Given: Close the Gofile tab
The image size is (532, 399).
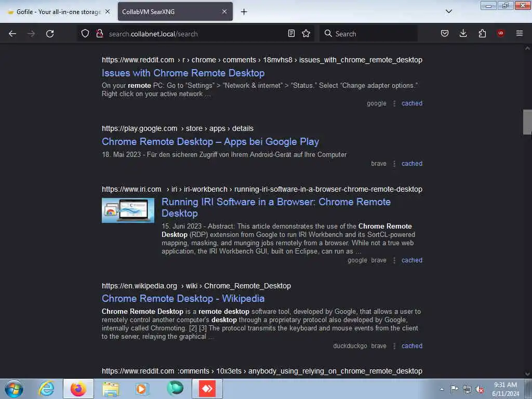Looking at the screenshot, I should [108, 11].
